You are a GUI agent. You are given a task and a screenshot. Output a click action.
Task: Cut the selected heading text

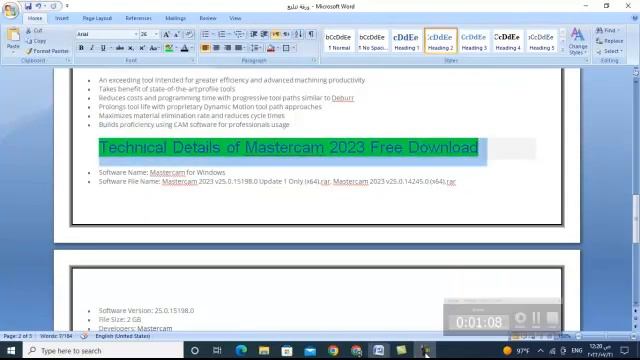tap(34, 31)
